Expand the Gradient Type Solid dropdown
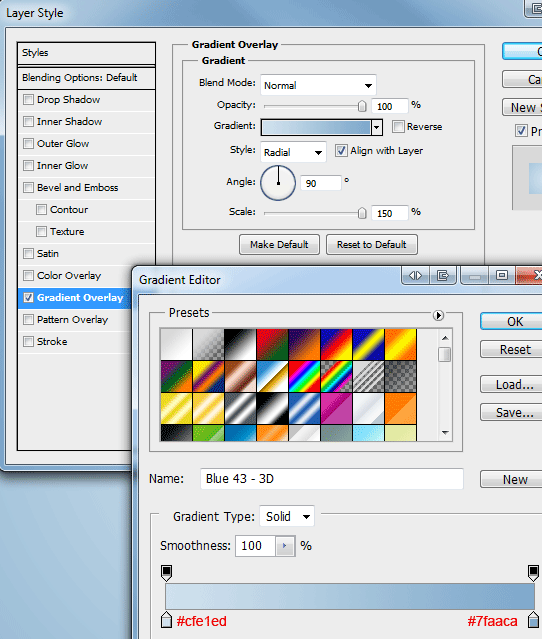The image size is (542, 639). click(287, 516)
